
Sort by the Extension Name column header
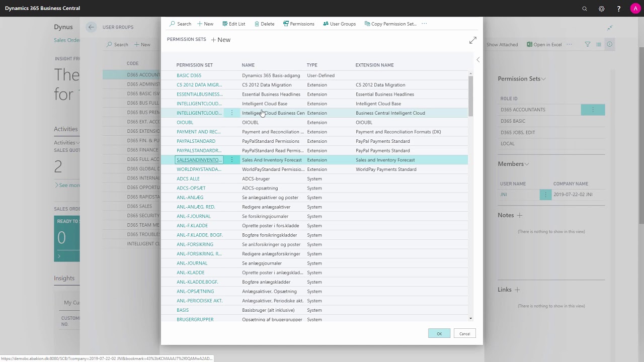pos(374,65)
